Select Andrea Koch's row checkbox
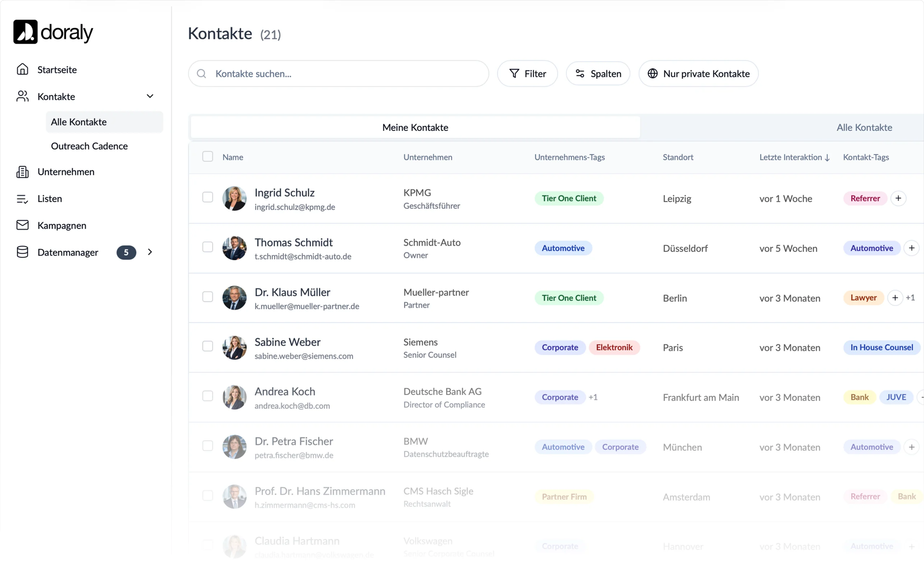The height and width of the screenshot is (570, 924). pos(208,396)
